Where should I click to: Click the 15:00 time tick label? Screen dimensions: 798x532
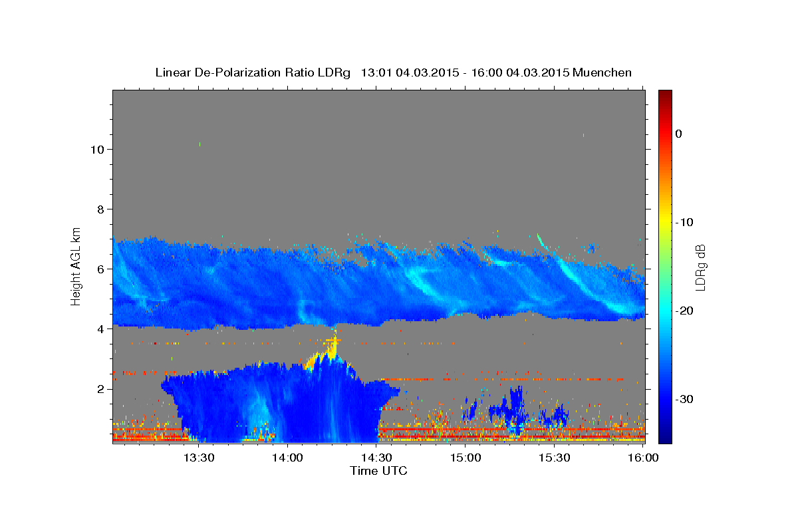point(465,458)
